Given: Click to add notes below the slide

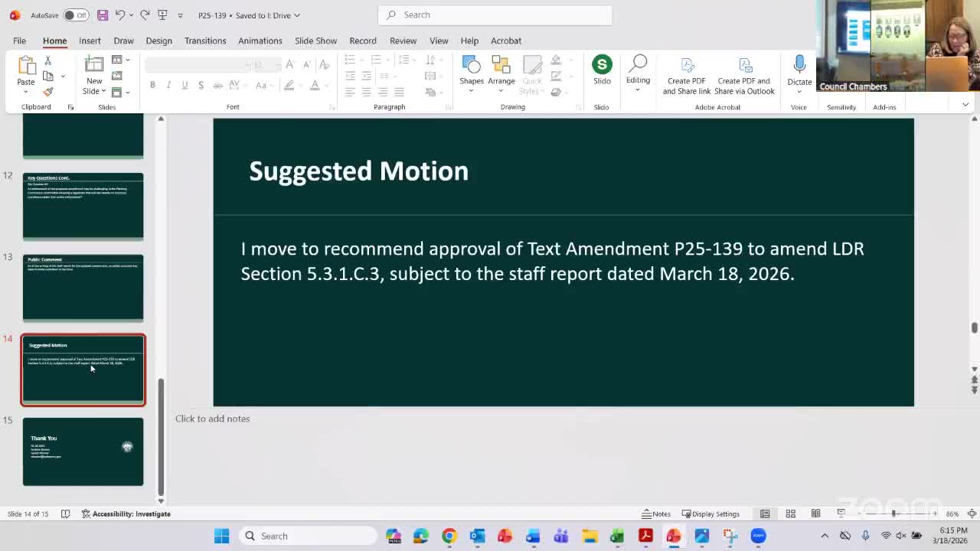Looking at the screenshot, I should click(x=213, y=419).
